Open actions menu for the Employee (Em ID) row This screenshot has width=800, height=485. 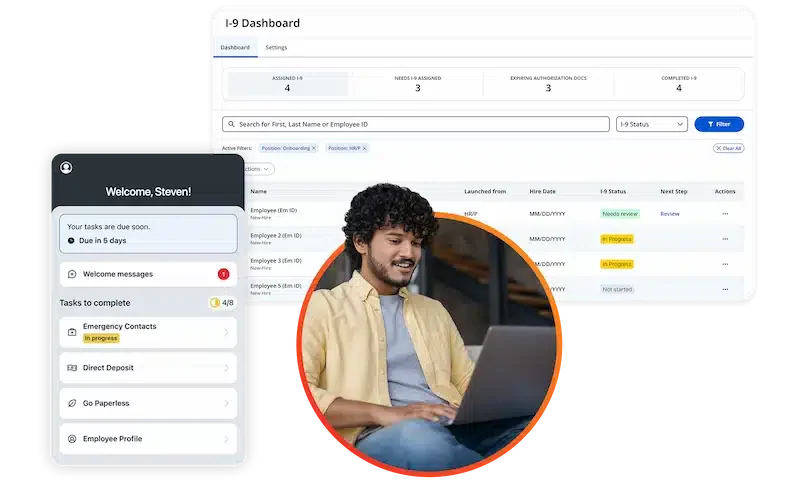pos(725,214)
